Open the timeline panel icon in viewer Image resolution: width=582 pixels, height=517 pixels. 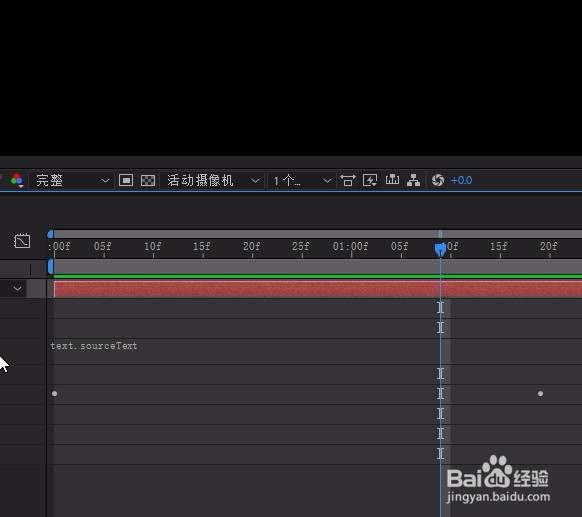point(392,180)
